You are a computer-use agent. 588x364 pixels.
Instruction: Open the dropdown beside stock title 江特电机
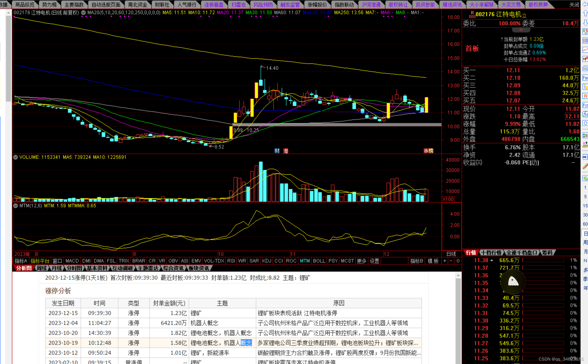click(x=83, y=12)
